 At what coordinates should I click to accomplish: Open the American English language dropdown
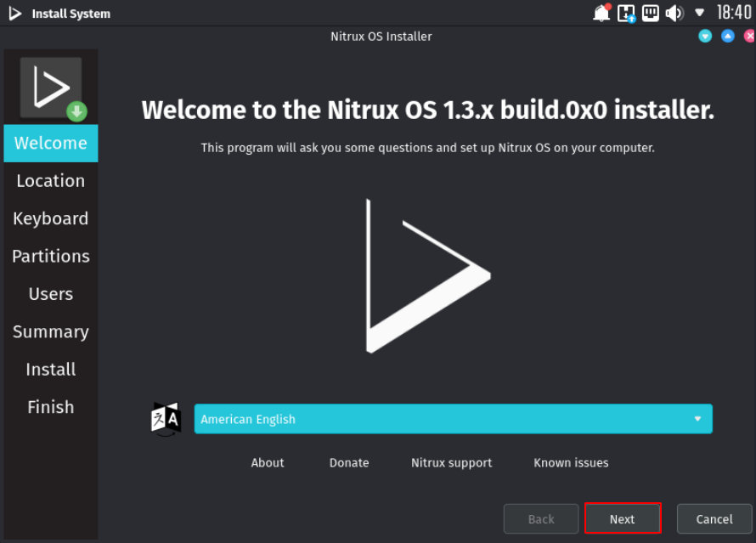point(453,419)
